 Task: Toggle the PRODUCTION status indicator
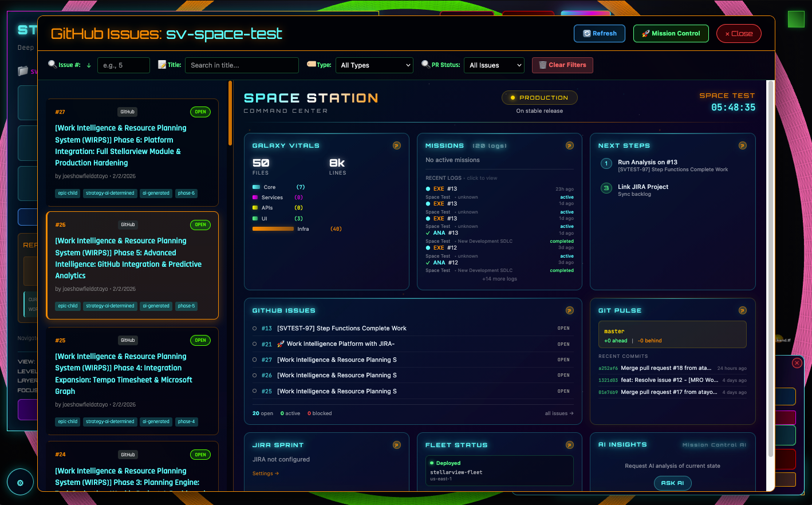[539, 97]
